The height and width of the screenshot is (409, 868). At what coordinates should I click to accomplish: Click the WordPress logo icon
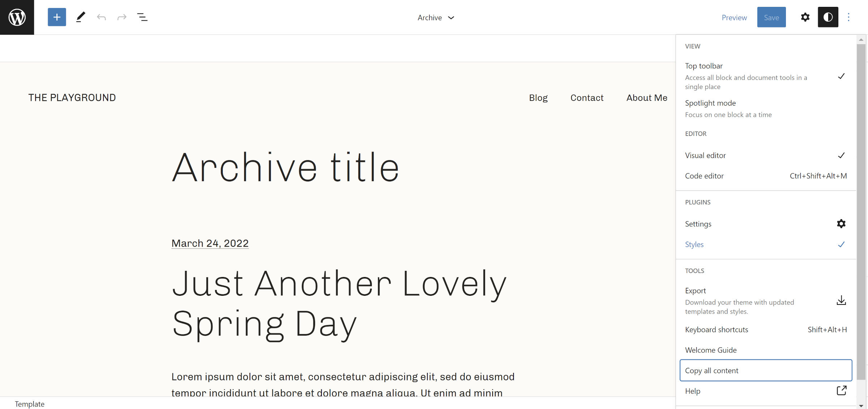pyautogui.click(x=17, y=17)
